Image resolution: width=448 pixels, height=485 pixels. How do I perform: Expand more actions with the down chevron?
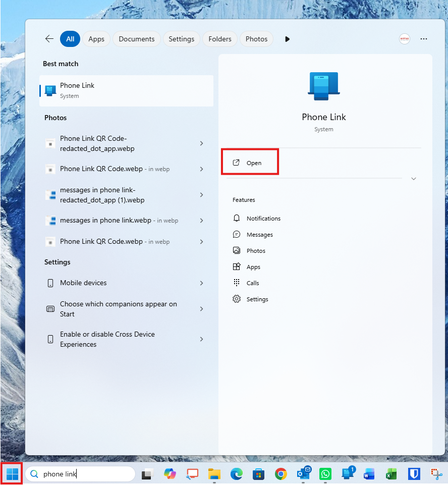tap(414, 179)
